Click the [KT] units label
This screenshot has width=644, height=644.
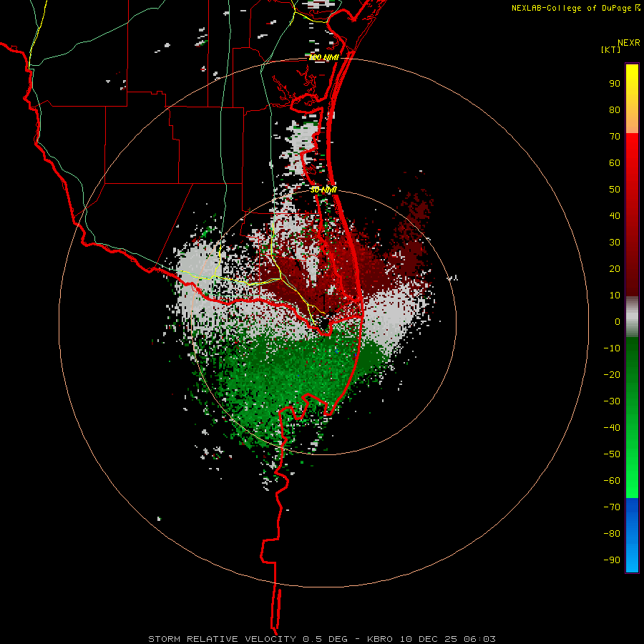coord(611,49)
